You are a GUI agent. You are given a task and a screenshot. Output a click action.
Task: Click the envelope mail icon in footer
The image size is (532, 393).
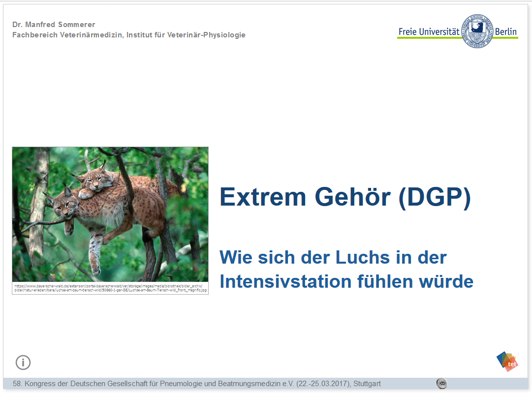(x=441, y=384)
